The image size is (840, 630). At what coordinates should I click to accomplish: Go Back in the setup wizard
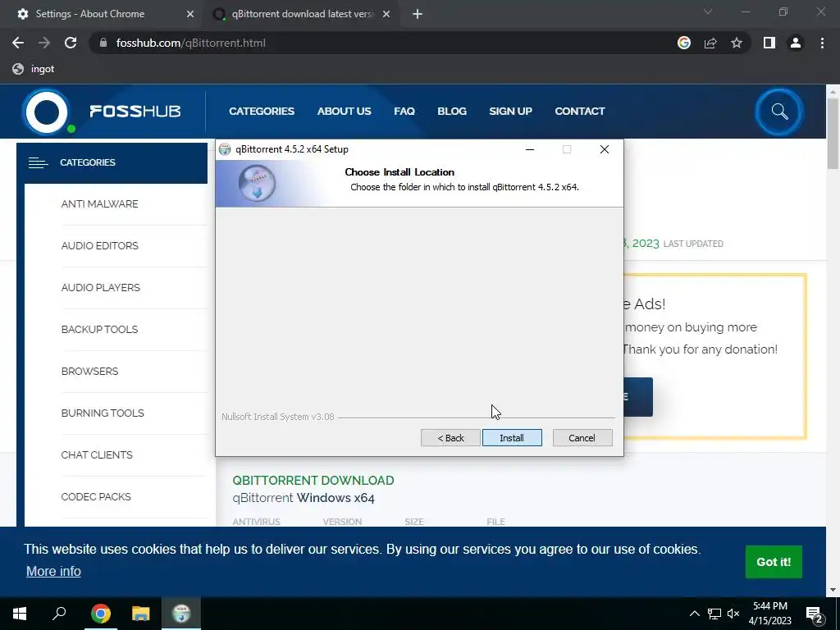(450, 438)
